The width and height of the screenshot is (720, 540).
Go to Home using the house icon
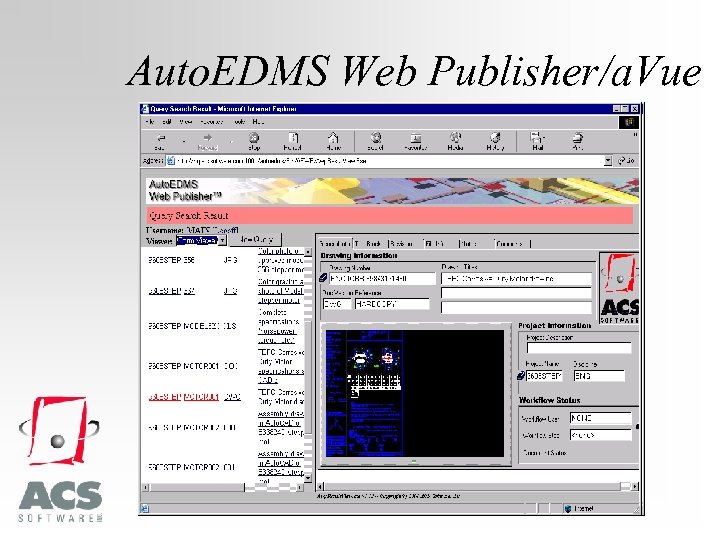(x=333, y=137)
